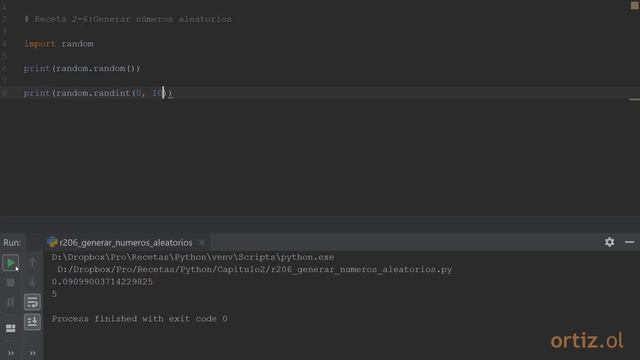Click the editor inspection indicator at top right
The width and height of the screenshot is (640, 360).
pyautogui.click(x=635, y=5)
